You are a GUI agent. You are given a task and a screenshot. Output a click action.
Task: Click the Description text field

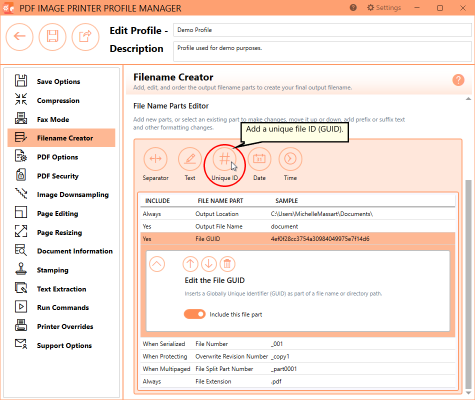coord(322,51)
